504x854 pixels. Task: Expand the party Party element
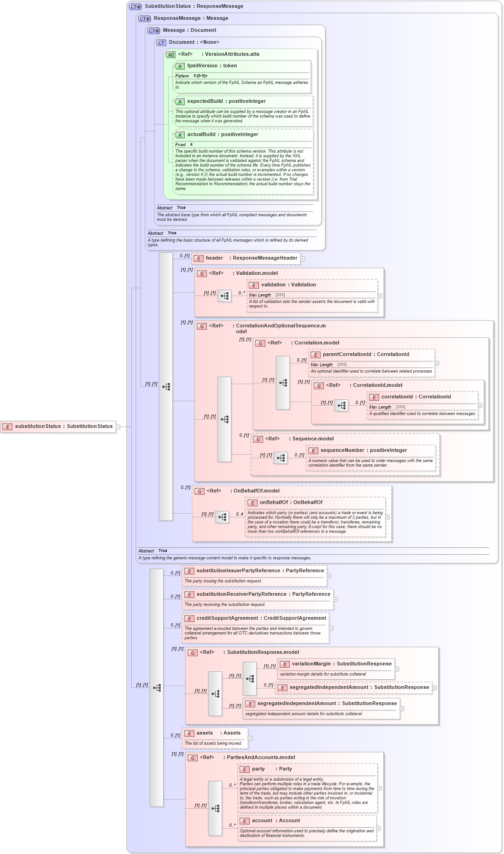pos(380,789)
